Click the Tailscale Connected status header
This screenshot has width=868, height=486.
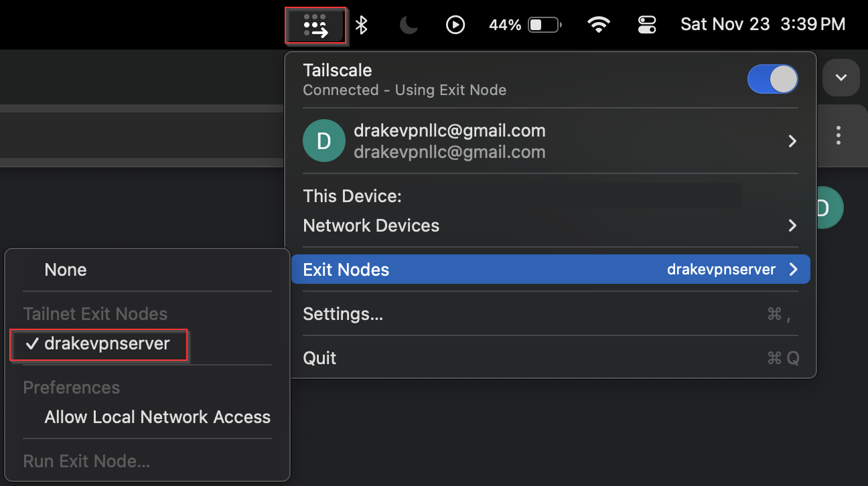tap(405, 80)
